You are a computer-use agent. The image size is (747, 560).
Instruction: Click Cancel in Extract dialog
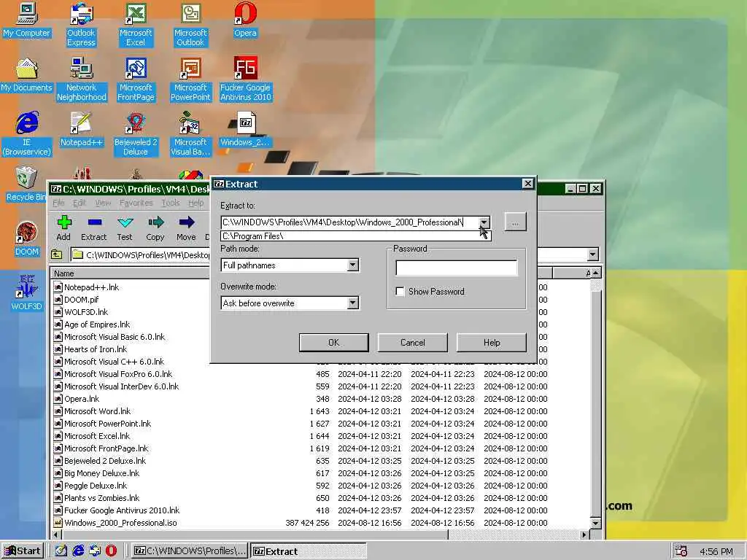413,343
